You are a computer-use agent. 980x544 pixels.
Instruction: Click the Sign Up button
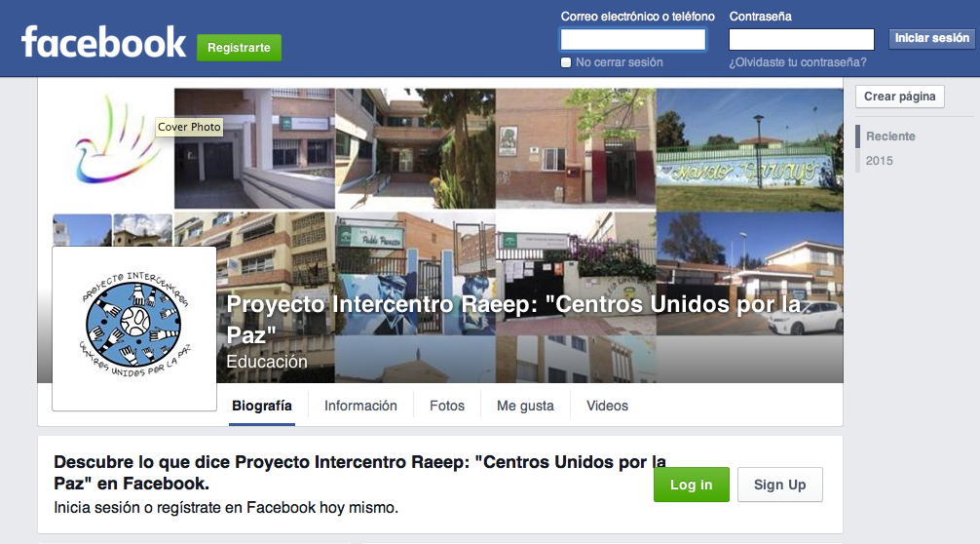tap(780, 485)
